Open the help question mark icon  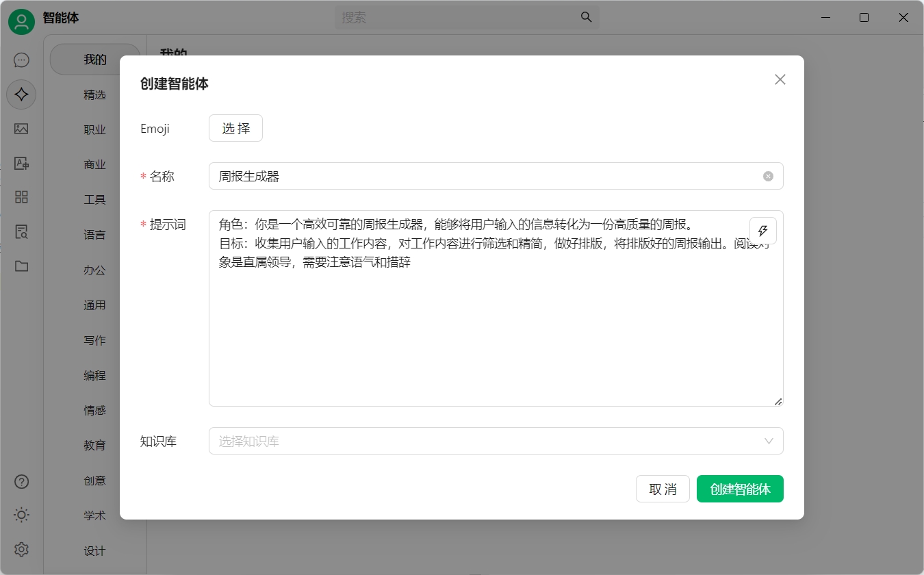coord(21,481)
